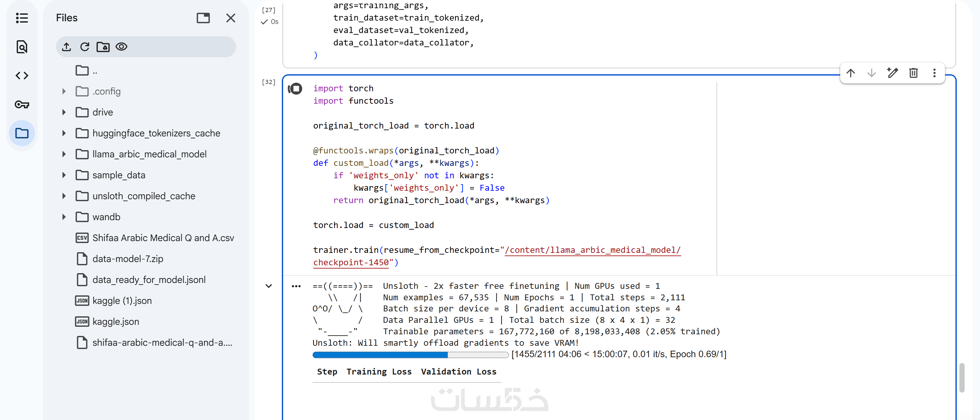Image resolution: width=980 pixels, height=420 pixels.
Task: Open the code snippets sidebar icon
Action: point(22,76)
